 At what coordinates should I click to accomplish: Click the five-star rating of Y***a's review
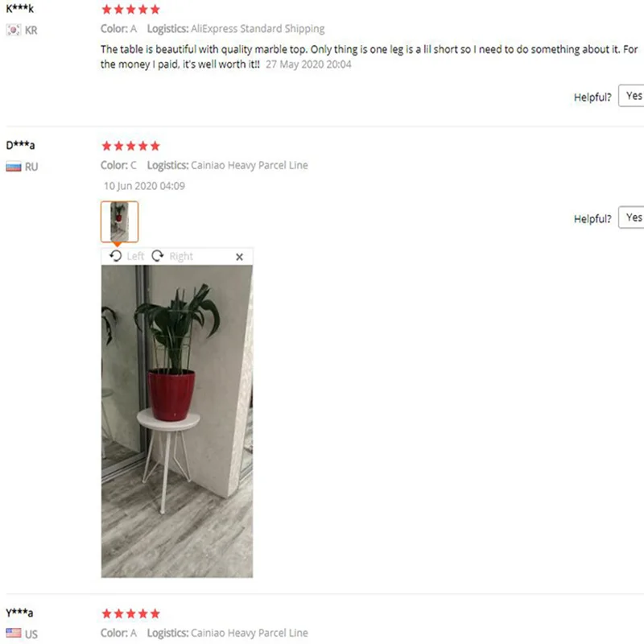point(130,613)
